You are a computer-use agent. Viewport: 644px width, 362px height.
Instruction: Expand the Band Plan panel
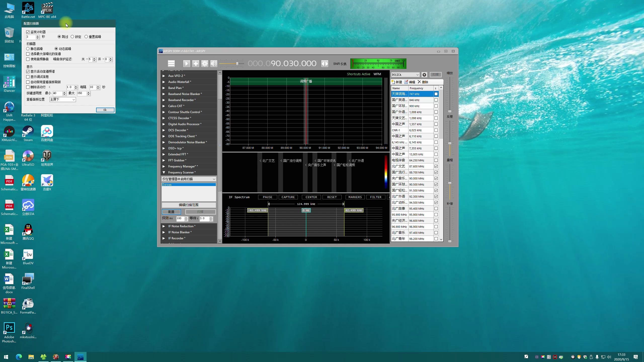coord(164,88)
